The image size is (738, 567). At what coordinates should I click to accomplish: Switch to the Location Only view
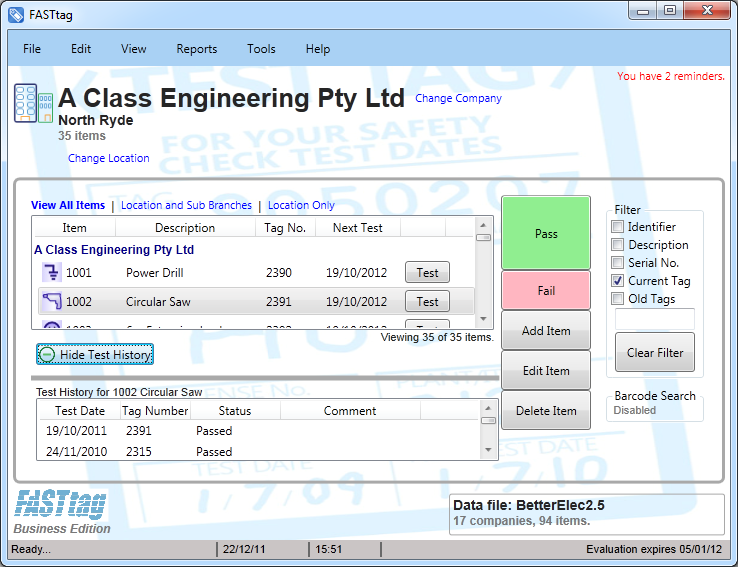(301, 205)
